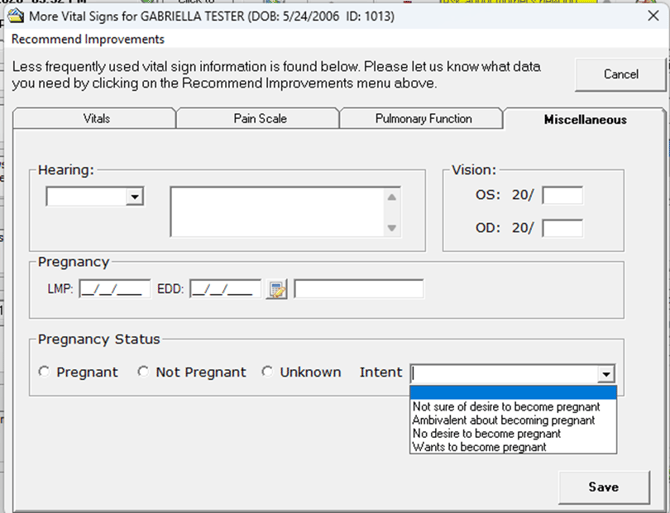Open the Recommend Improvements menu

(88, 40)
